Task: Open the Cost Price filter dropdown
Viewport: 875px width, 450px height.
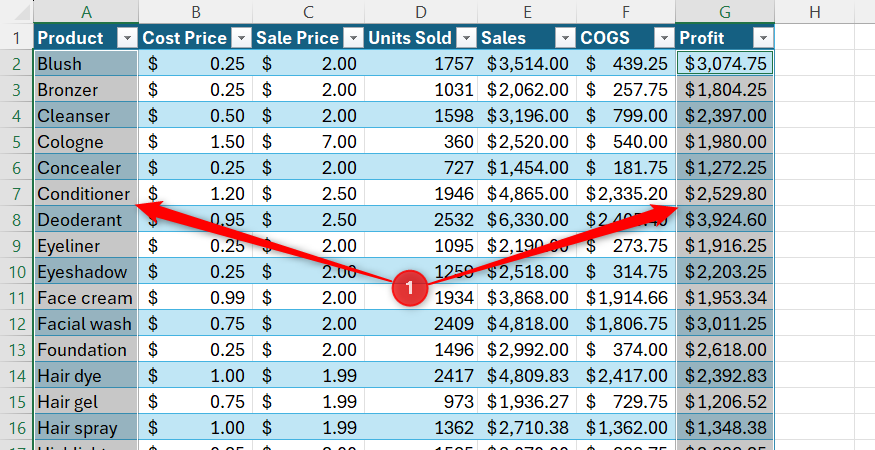Action: click(241, 38)
